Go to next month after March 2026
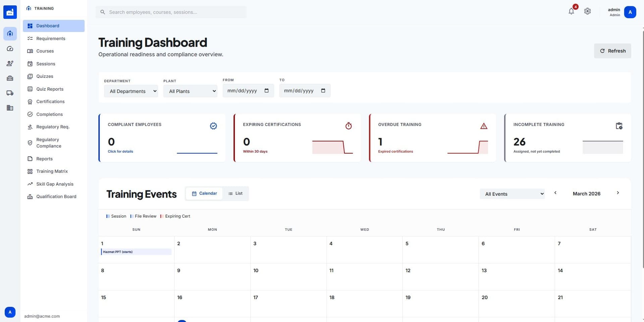This screenshot has width=644, height=322. 618,193
